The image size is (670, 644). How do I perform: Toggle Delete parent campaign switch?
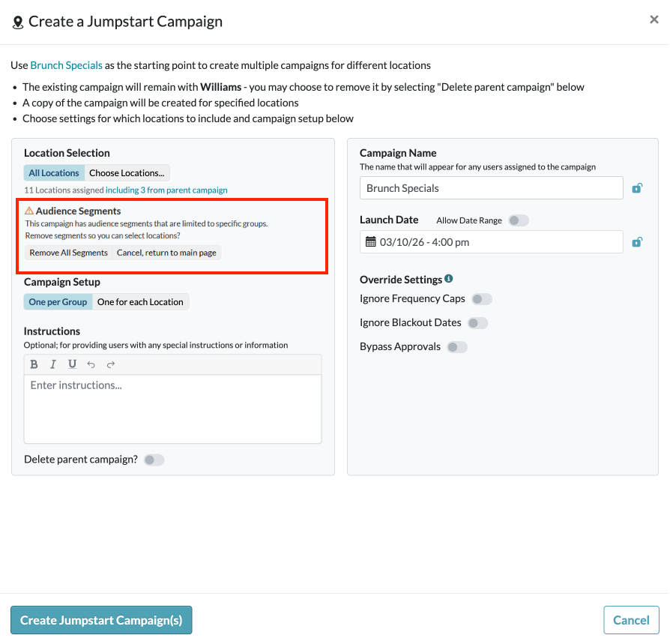pos(154,460)
